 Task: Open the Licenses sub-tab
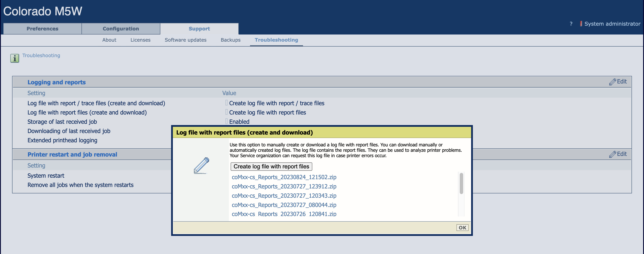tap(141, 40)
